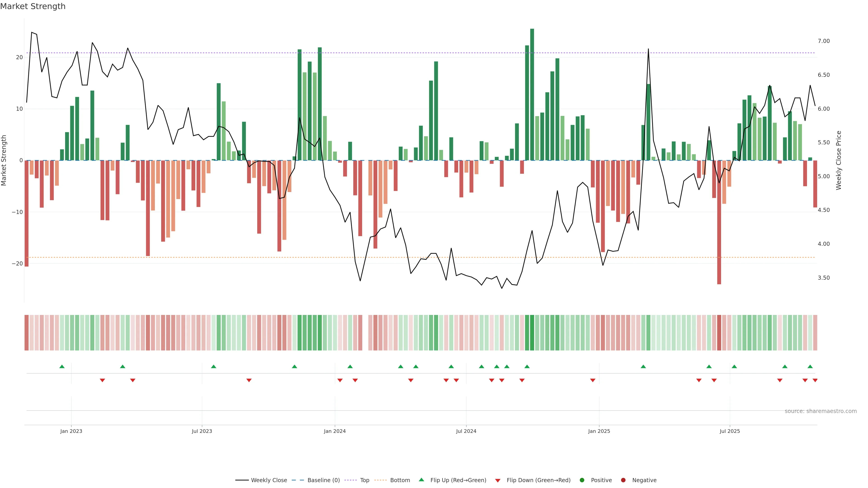Click the tallest green strength bar
This screenshot has width=868, height=488.
coord(532,94)
